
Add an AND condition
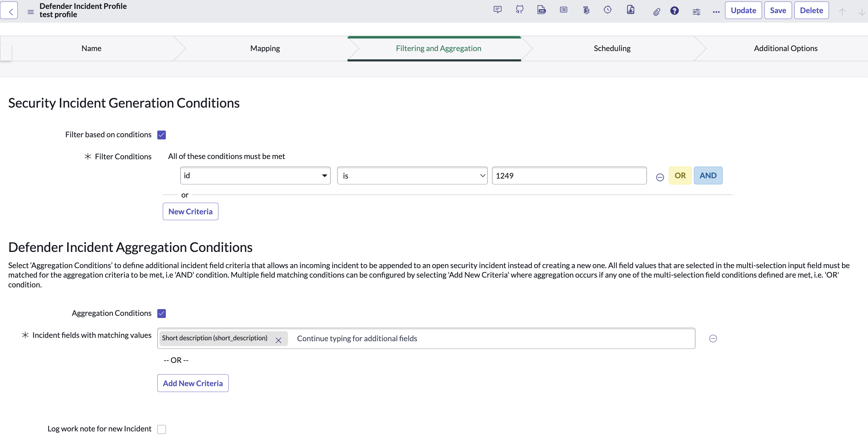pyautogui.click(x=708, y=175)
